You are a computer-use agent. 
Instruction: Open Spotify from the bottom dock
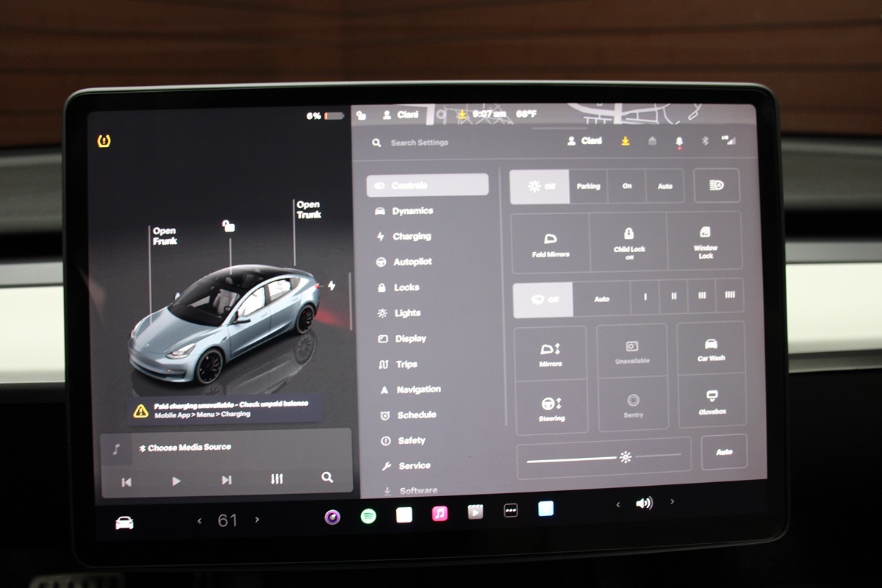tap(368, 516)
